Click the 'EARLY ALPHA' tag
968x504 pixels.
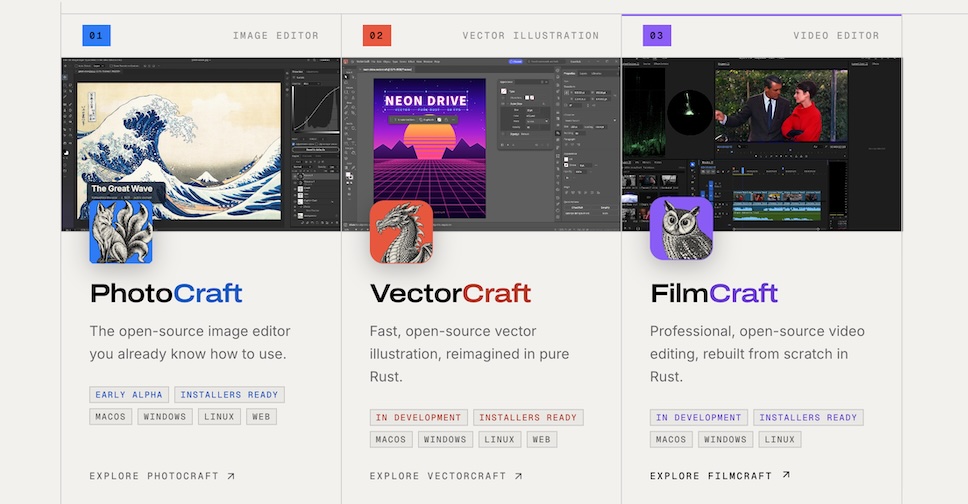click(x=129, y=395)
